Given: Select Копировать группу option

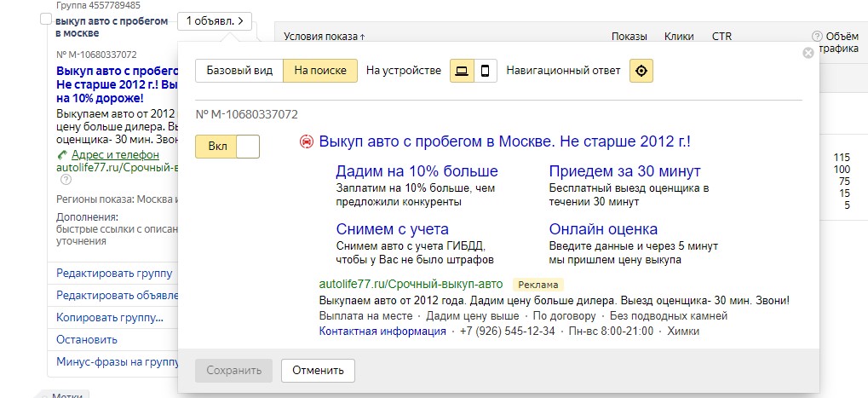Looking at the screenshot, I should [110, 318].
